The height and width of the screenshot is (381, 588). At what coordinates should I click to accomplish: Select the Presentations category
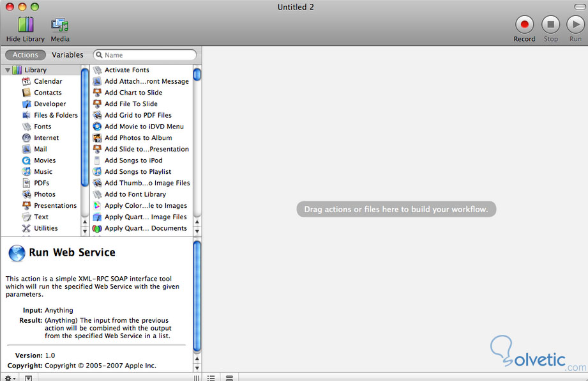click(x=55, y=205)
